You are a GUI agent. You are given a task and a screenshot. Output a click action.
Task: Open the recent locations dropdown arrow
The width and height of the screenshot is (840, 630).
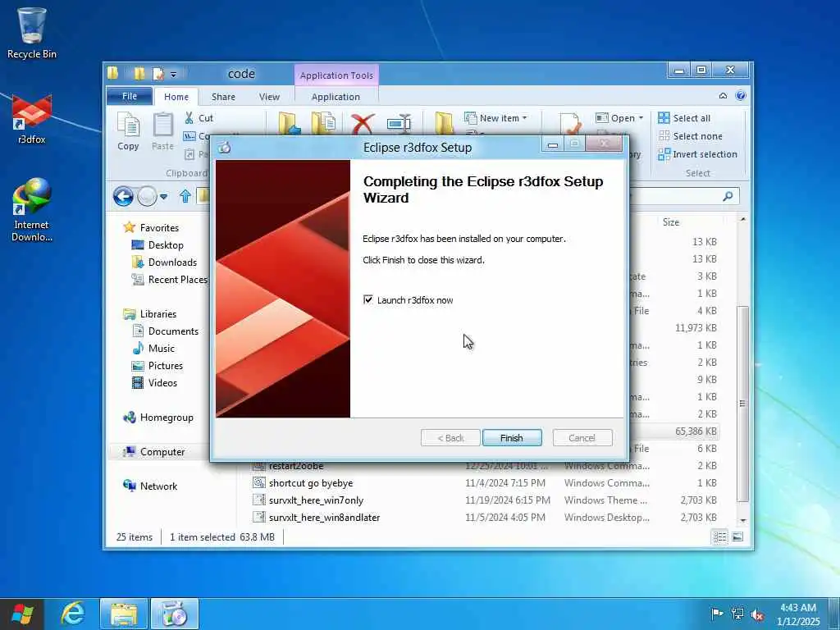[164, 197]
